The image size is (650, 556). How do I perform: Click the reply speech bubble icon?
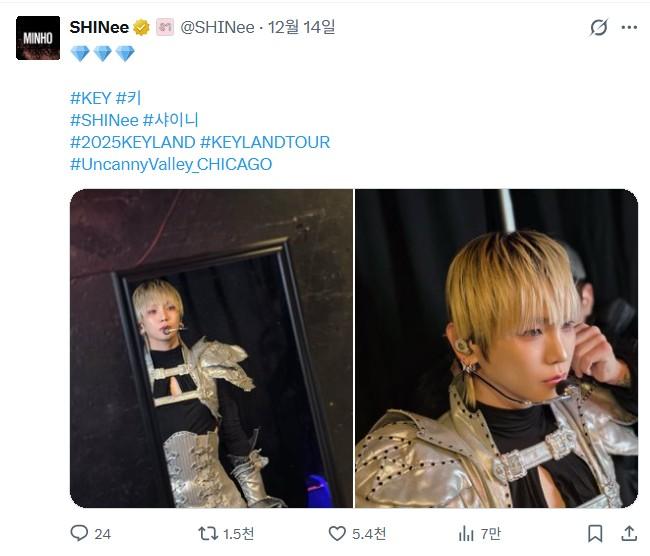click(79, 533)
